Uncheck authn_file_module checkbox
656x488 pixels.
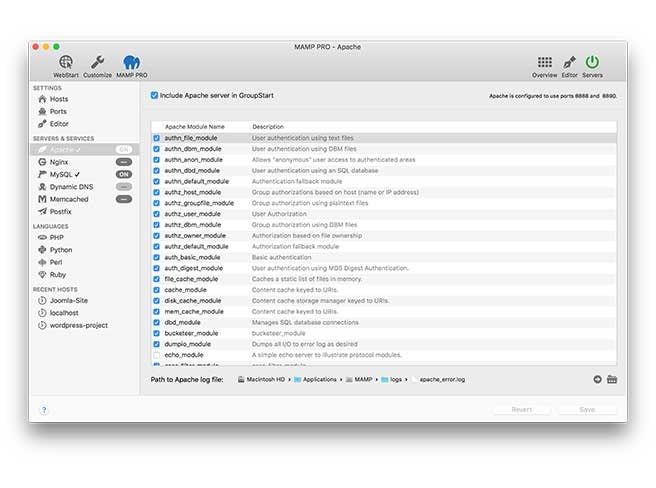[x=156, y=138]
